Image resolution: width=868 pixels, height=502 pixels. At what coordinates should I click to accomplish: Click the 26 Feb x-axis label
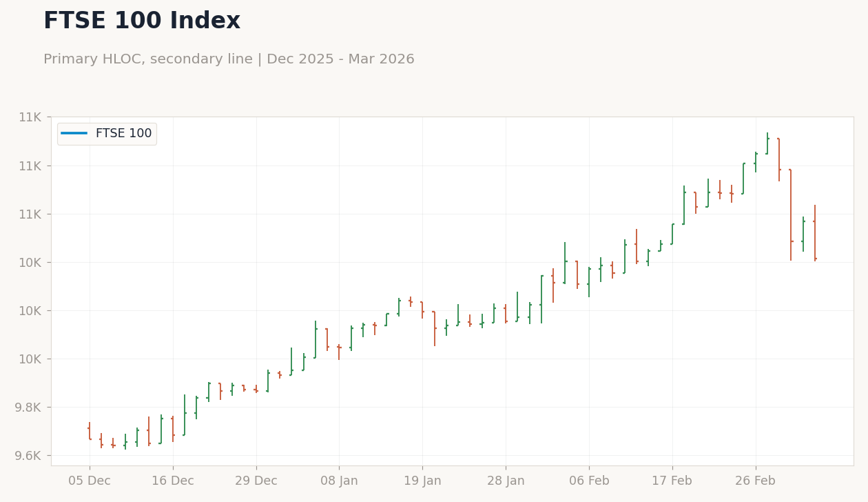pyautogui.click(x=755, y=481)
